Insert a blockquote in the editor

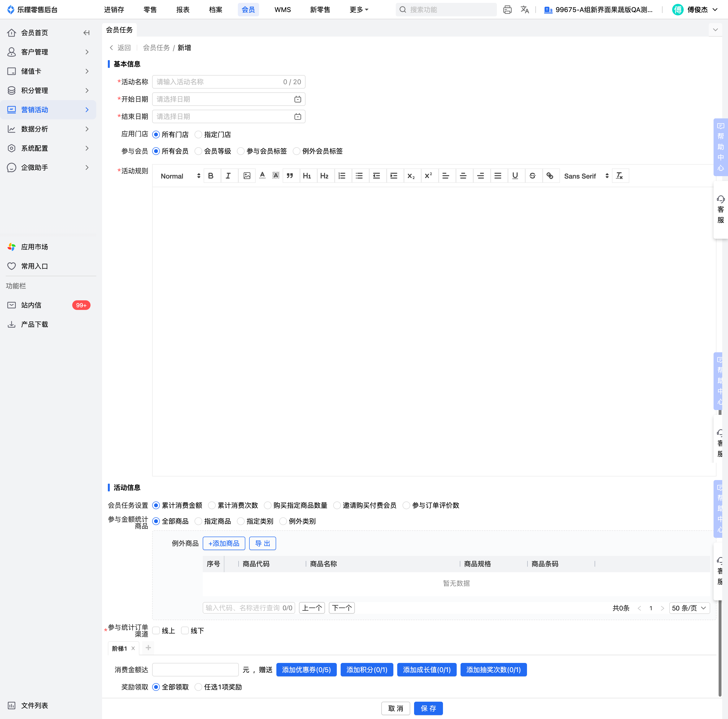[x=289, y=176]
